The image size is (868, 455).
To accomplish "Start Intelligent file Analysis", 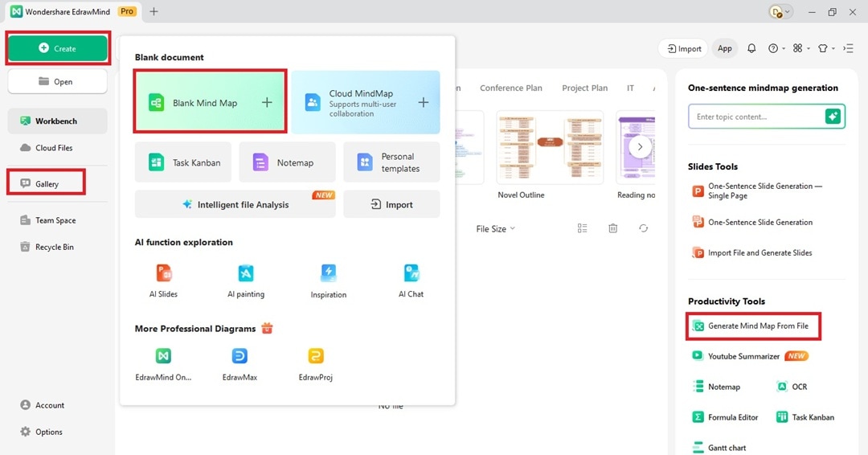I will (235, 204).
